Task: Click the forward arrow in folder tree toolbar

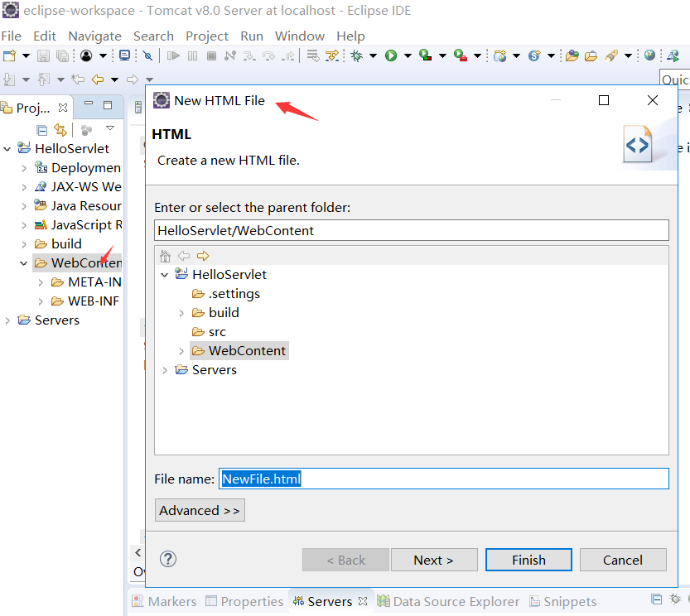Action: pos(203,256)
